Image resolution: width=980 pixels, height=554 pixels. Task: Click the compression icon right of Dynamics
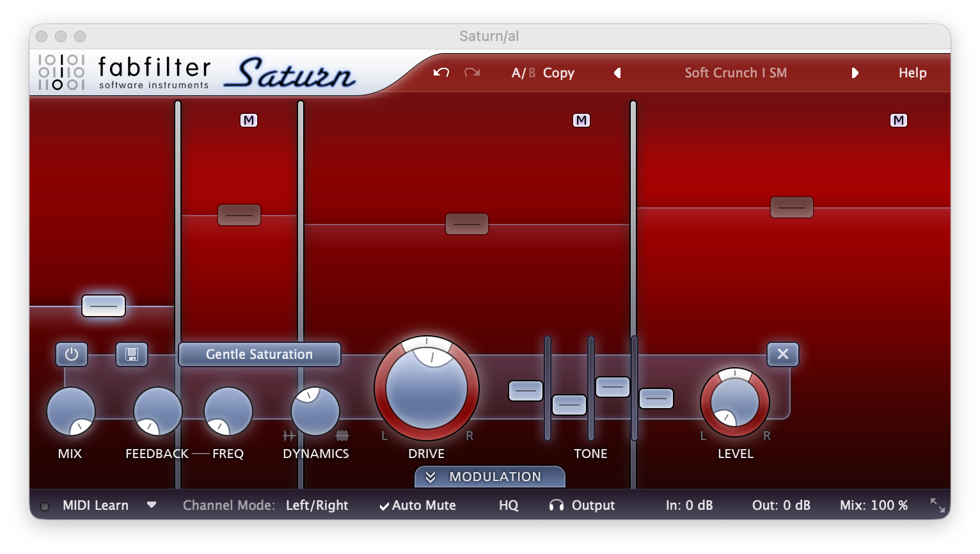342,436
